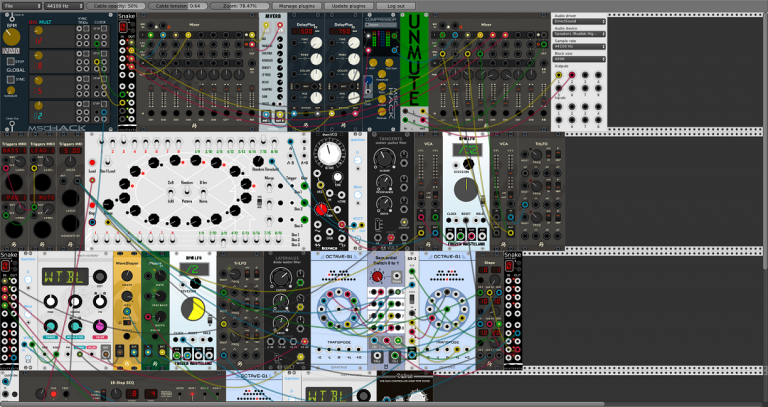Turn the pink COLOR knob on the macro oscillator
This screenshot has width=768, height=407.
click(99, 326)
